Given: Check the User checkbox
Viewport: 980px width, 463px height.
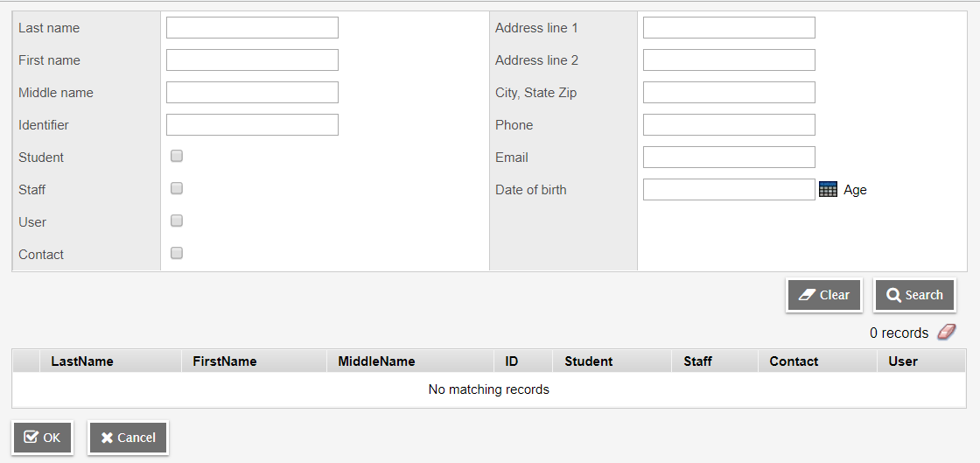Looking at the screenshot, I should (x=177, y=221).
